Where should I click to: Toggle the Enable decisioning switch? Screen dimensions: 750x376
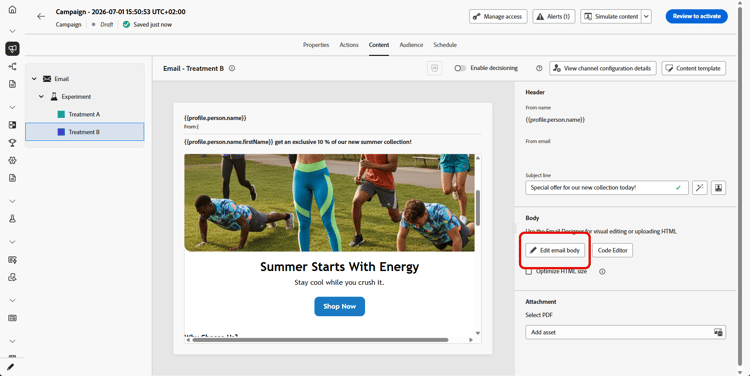(x=460, y=68)
